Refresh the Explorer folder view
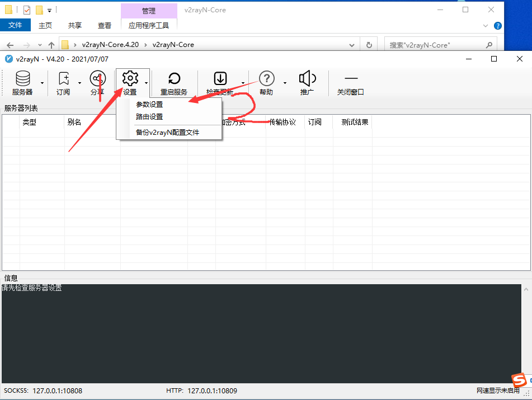The width and height of the screenshot is (532, 400). coord(369,45)
